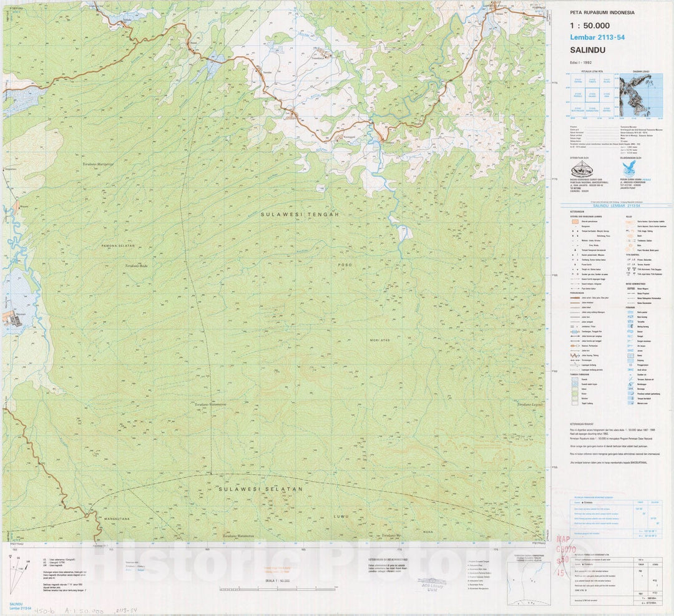Click the SALINDU map title
The height and width of the screenshot is (616, 674).
tap(588, 50)
